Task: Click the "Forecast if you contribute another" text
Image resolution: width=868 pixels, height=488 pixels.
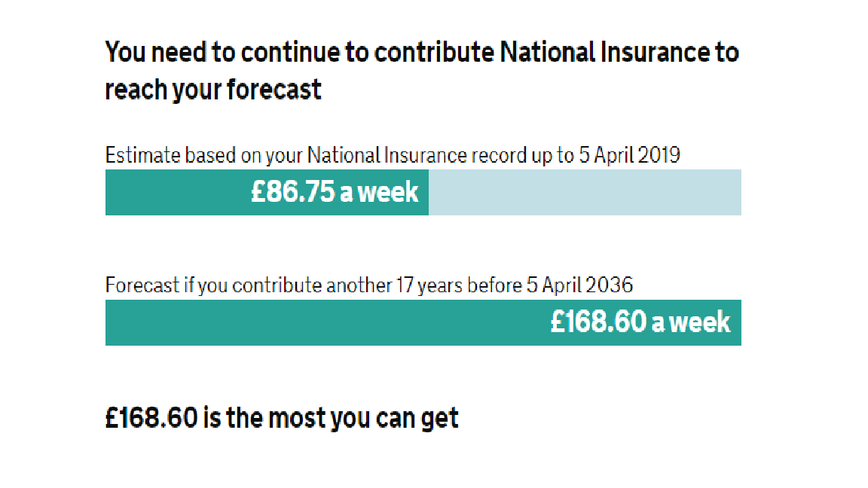Action: 249,285
